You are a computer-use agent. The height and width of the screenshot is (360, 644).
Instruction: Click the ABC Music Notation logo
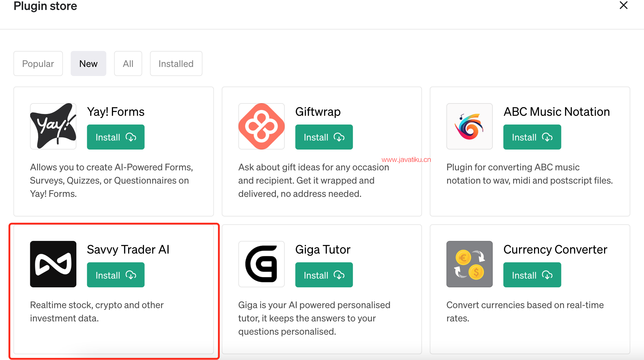(469, 126)
